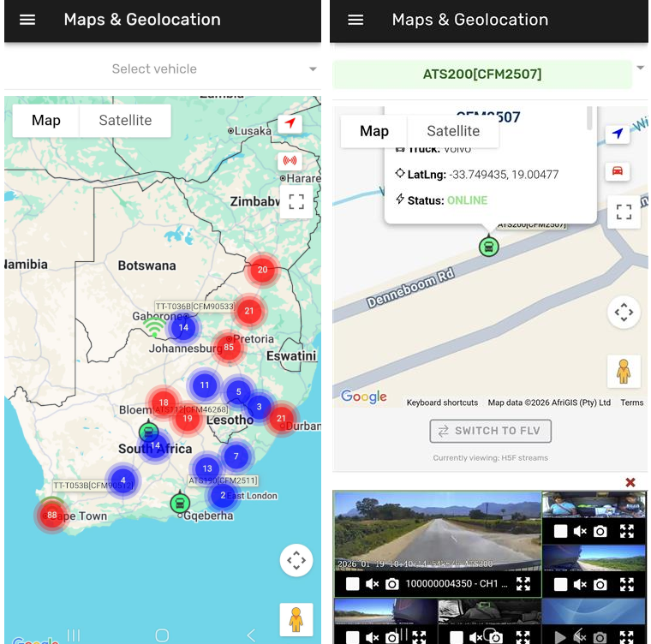Open blue cluster 4 near TT-T053B label
The height and width of the screenshot is (644, 651).
coord(122,480)
